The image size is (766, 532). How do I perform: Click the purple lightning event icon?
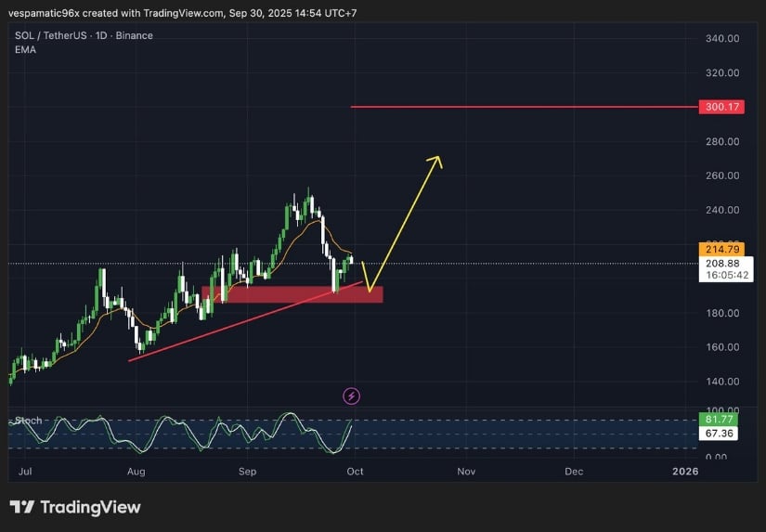point(352,396)
